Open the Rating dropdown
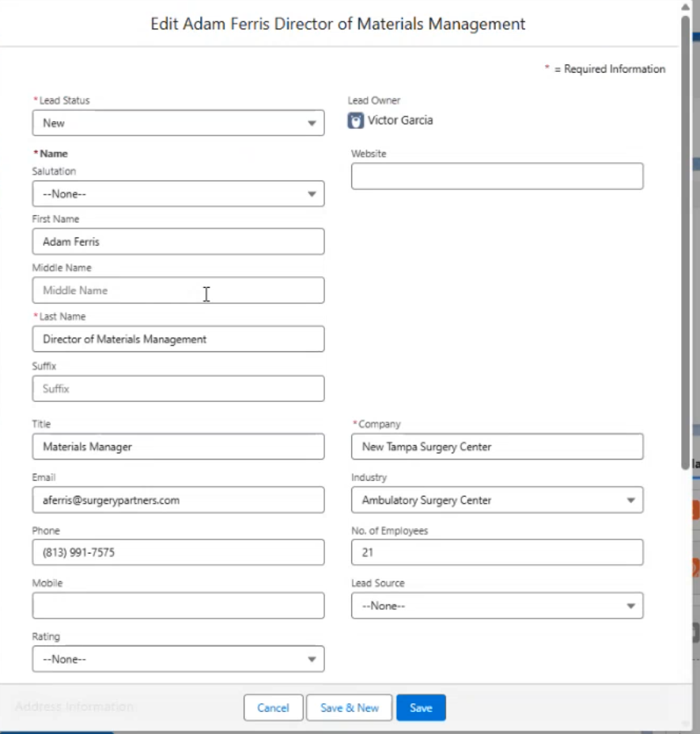The image size is (700, 734). tap(178, 659)
